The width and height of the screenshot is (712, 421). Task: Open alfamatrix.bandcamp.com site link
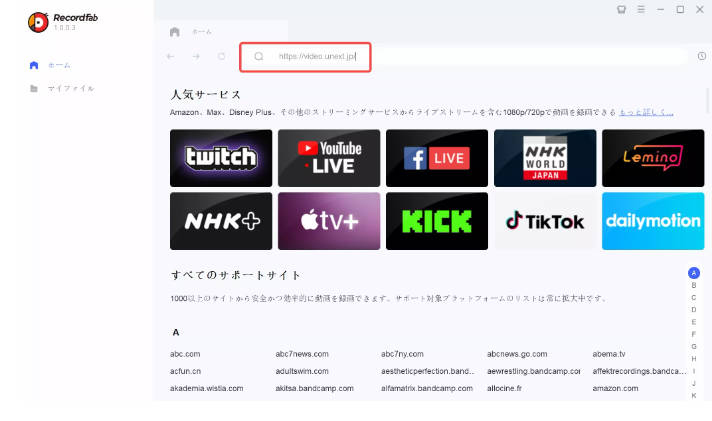427,388
